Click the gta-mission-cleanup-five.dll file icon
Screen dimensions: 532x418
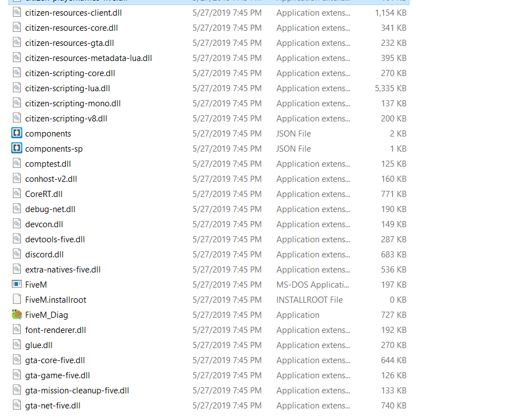[17, 390]
